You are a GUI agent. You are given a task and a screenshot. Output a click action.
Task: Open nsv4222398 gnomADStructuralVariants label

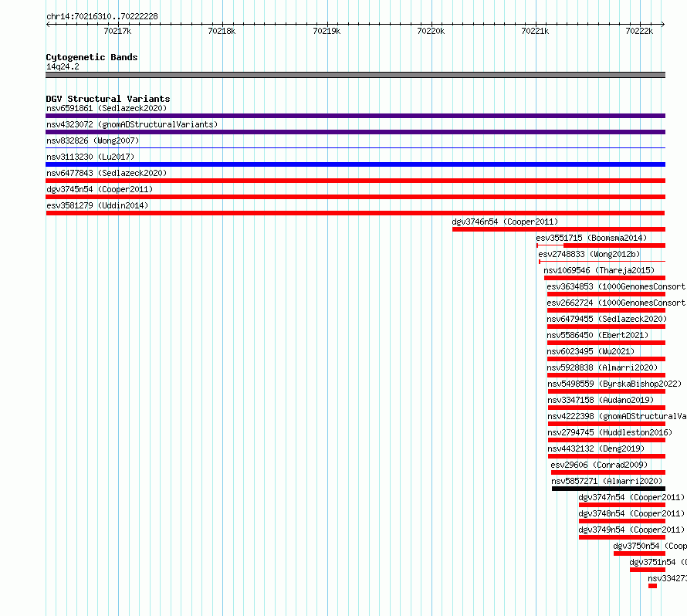point(617,416)
